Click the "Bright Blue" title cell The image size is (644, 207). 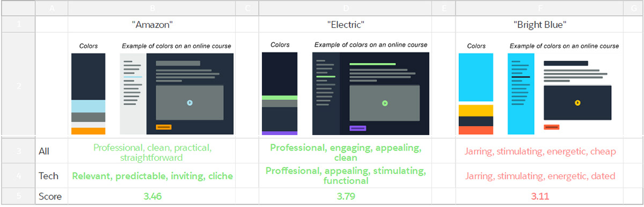(x=539, y=24)
